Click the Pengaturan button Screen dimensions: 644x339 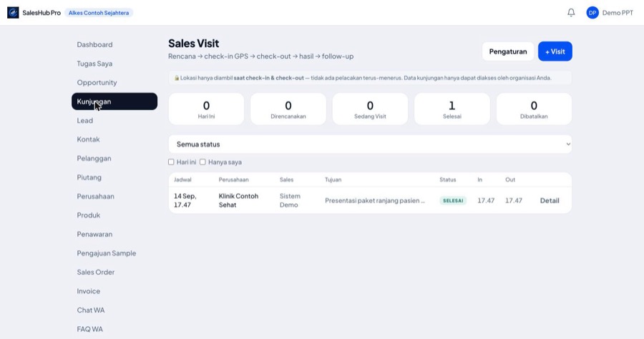point(507,51)
